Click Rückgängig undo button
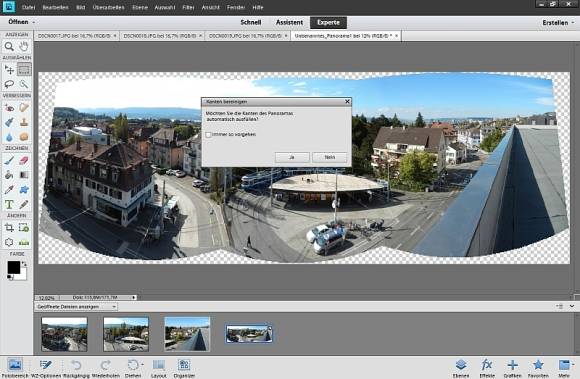580x379 pixels. tap(76, 368)
